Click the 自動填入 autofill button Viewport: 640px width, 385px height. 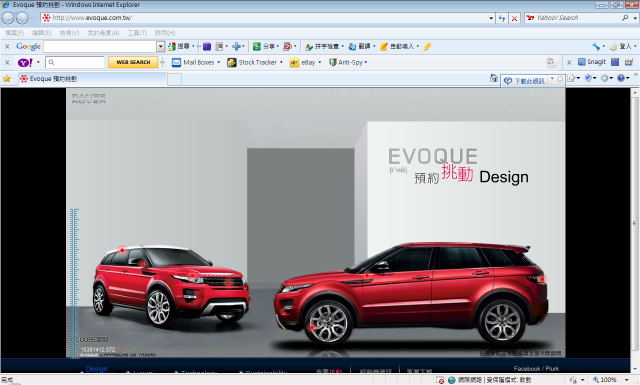click(x=398, y=47)
